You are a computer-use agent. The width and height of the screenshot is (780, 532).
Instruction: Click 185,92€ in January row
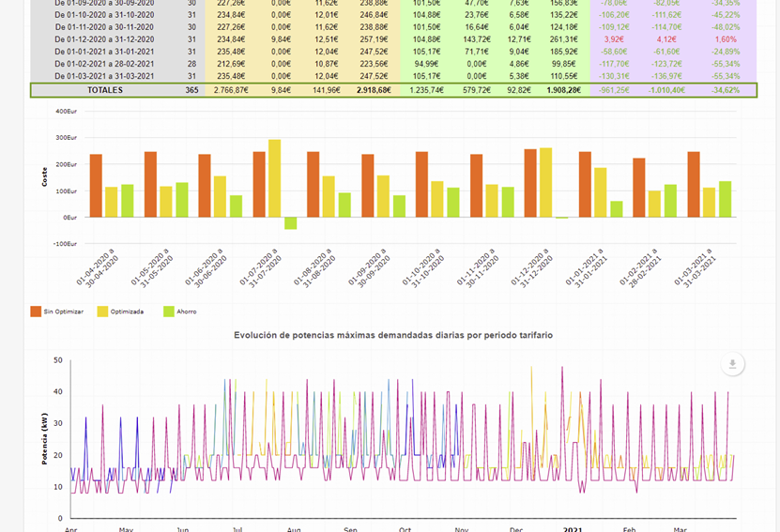(563, 52)
